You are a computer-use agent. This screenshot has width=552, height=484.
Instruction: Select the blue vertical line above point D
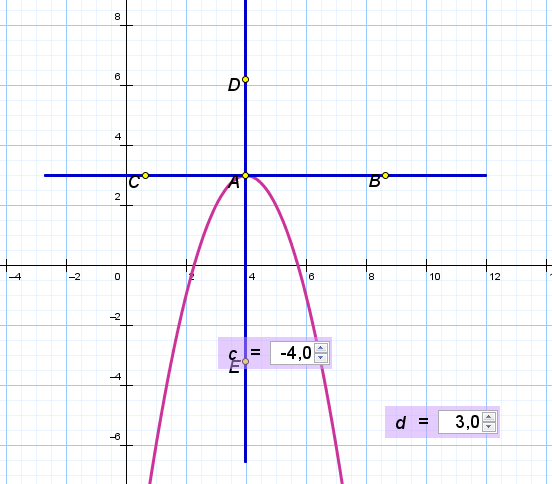tap(245, 39)
